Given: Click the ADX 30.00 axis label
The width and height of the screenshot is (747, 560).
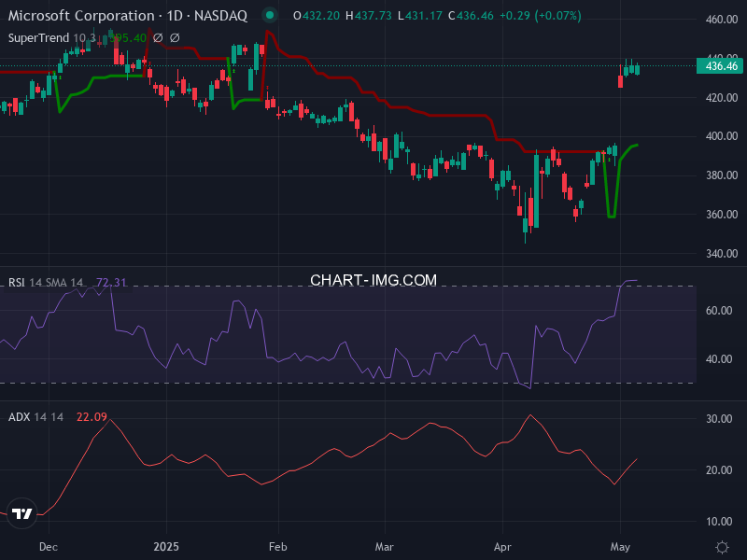Looking at the screenshot, I should (719, 418).
